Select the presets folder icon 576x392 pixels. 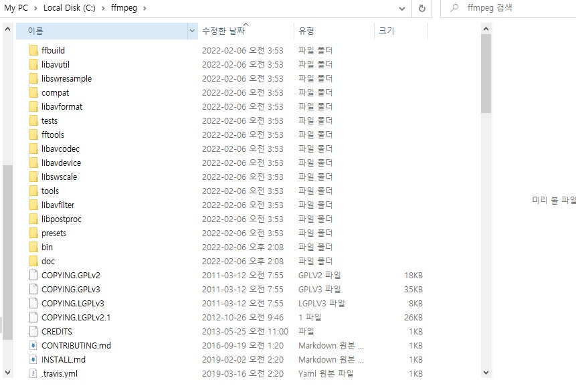[33, 233]
